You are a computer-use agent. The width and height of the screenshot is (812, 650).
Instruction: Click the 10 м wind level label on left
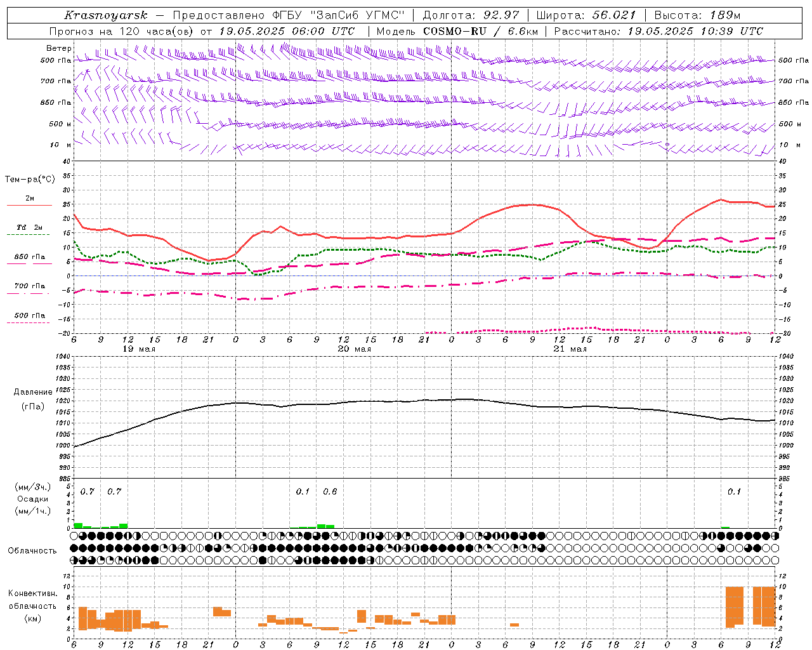pyautogui.click(x=61, y=145)
